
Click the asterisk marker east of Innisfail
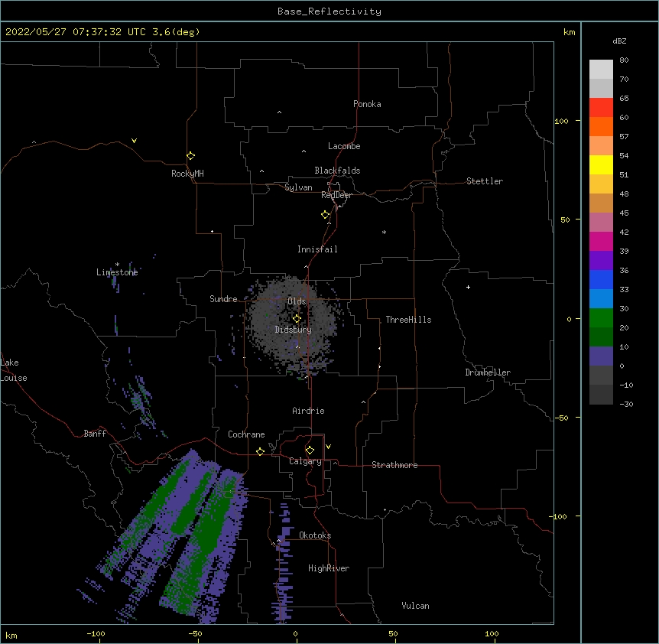384,232
